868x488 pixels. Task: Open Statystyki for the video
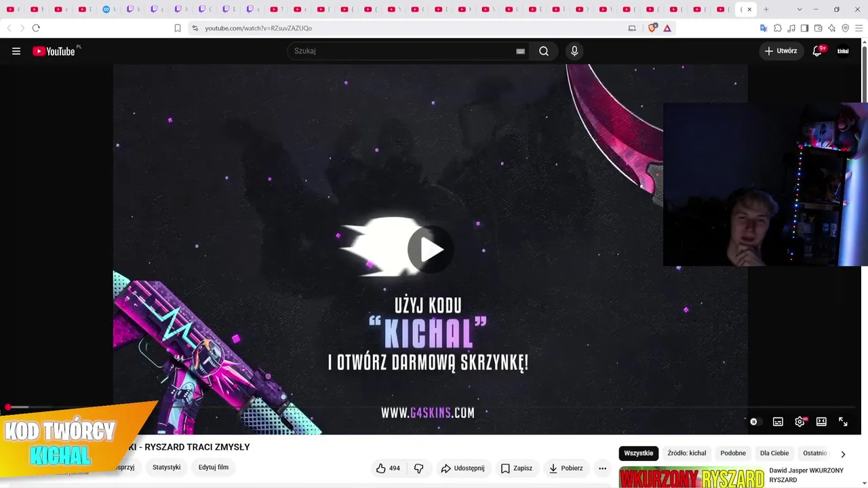[x=166, y=467]
